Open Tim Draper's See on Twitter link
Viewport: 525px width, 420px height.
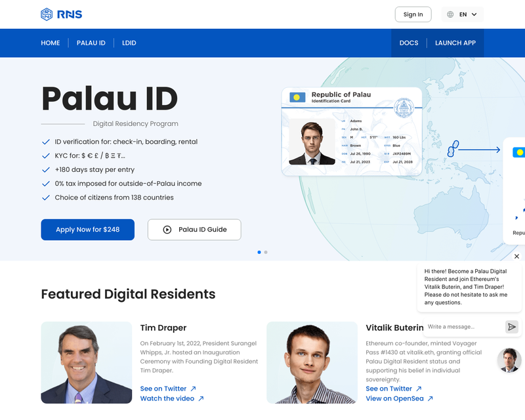click(168, 388)
